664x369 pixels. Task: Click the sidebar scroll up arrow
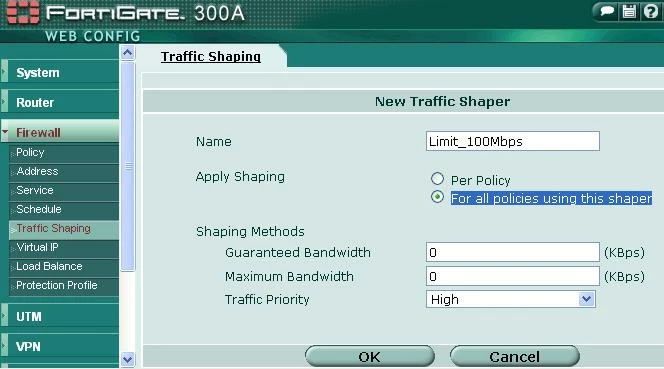127,53
